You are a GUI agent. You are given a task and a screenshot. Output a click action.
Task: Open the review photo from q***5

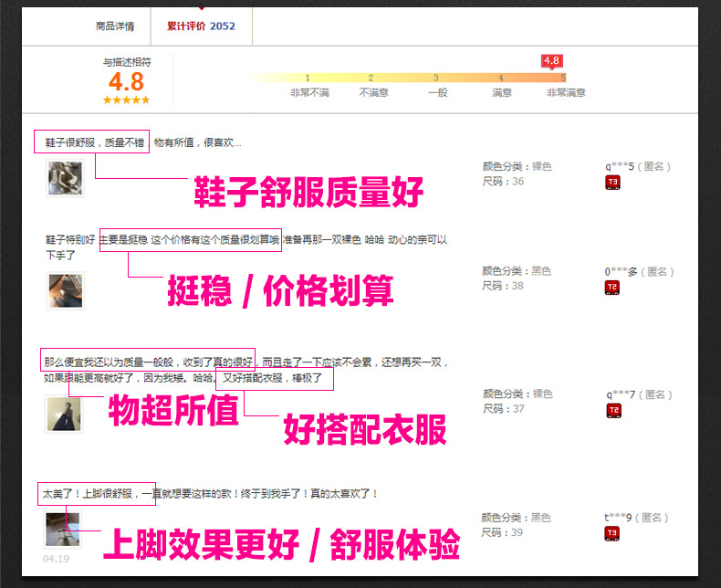pos(66,178)
